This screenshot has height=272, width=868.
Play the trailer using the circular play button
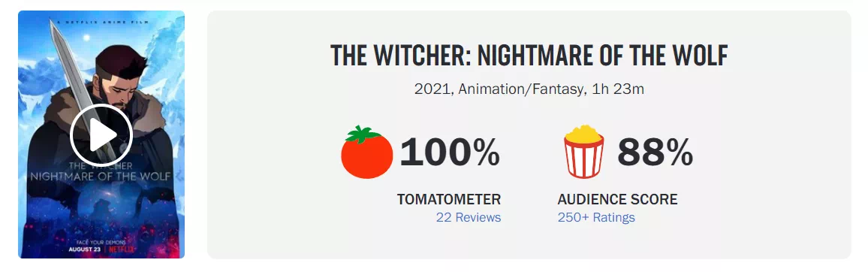click(x=101, y=134)
